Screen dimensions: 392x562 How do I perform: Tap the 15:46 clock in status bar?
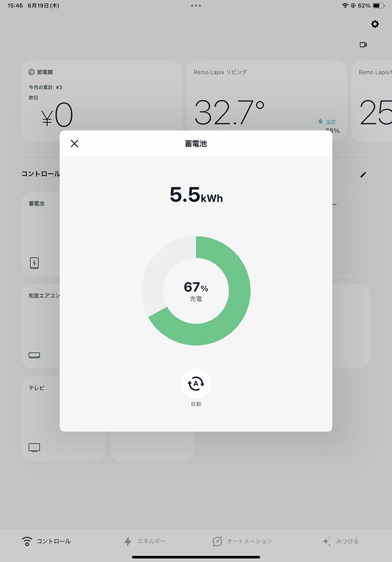coord(15,6)
